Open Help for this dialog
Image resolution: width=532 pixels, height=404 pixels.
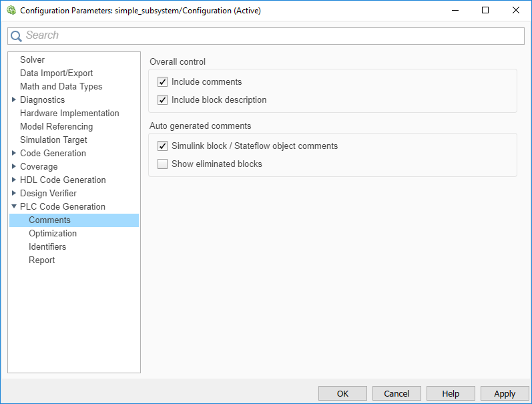[451, 393]
